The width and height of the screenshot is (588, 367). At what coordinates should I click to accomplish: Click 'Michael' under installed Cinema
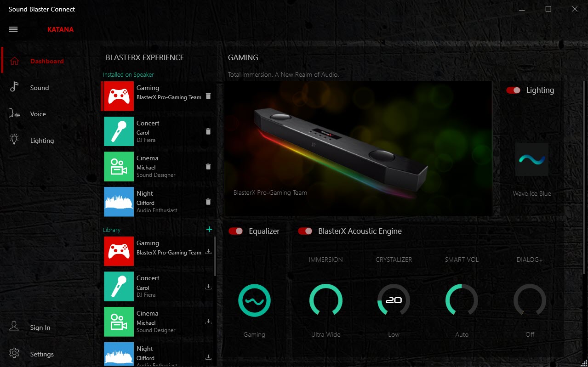pos(146,168)
